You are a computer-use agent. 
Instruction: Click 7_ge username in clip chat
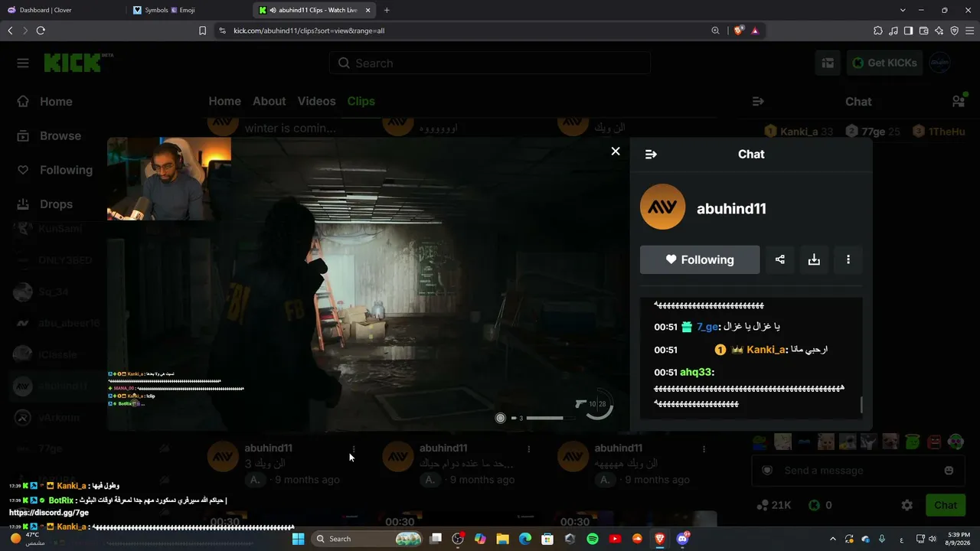point(707,327)
